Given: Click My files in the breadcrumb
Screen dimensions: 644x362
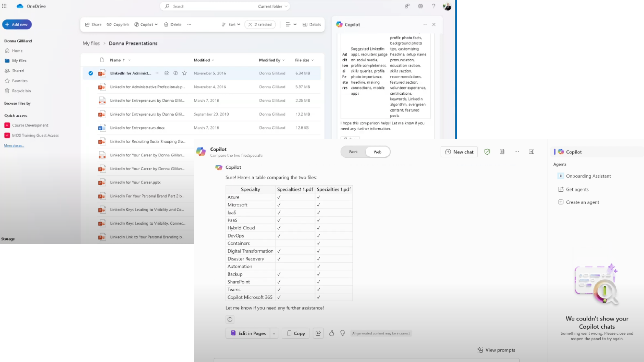Looking at the screenshot, I should (x=91, y=43).
